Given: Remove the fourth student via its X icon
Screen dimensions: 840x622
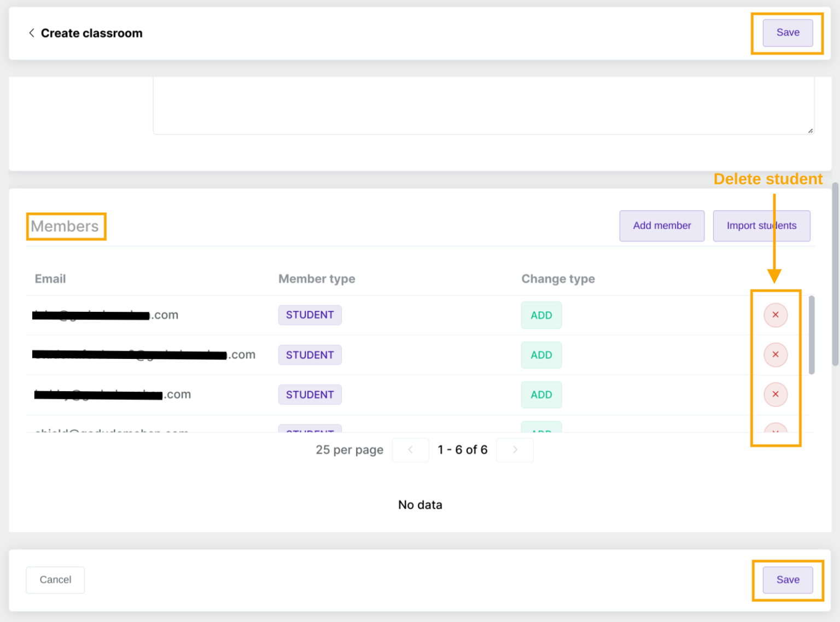Looking at the screenshot, I should tap(775, 432).
